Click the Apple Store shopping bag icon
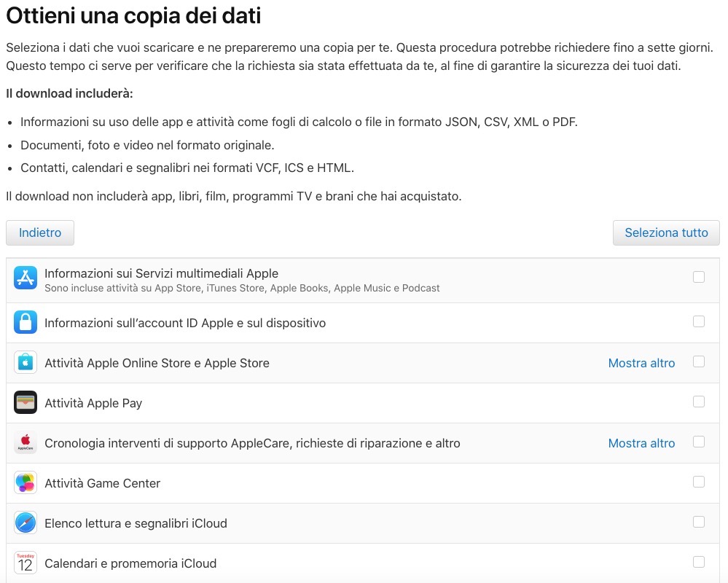This screenshot has height=583, width=728. click(x=26, y=362)
